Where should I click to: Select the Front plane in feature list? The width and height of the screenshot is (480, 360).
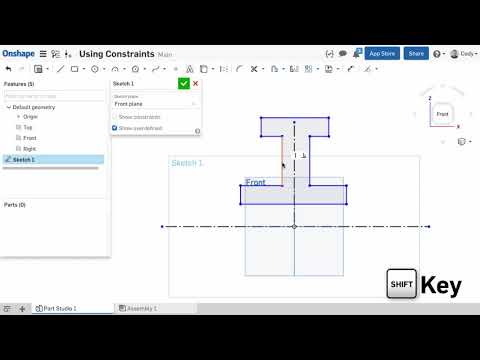click(x=30, y=138)
